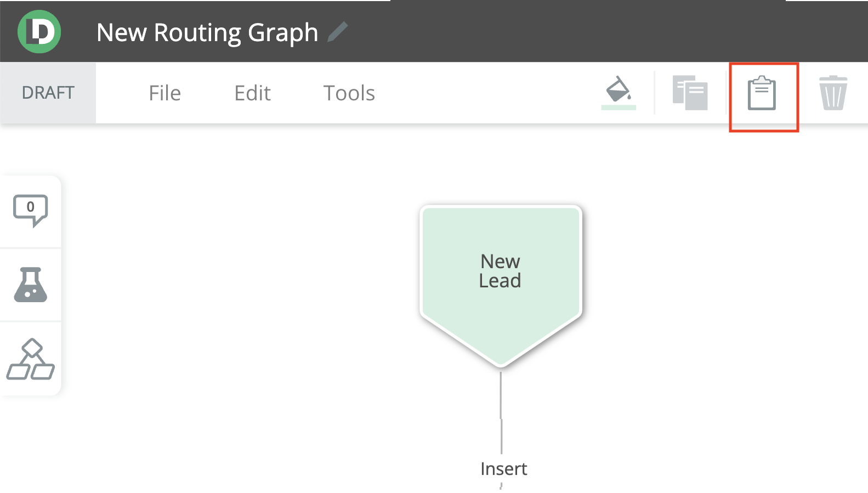Click the trash can delete icon
Viewport: 868px width, 493px height.
[x=833, y=93]
